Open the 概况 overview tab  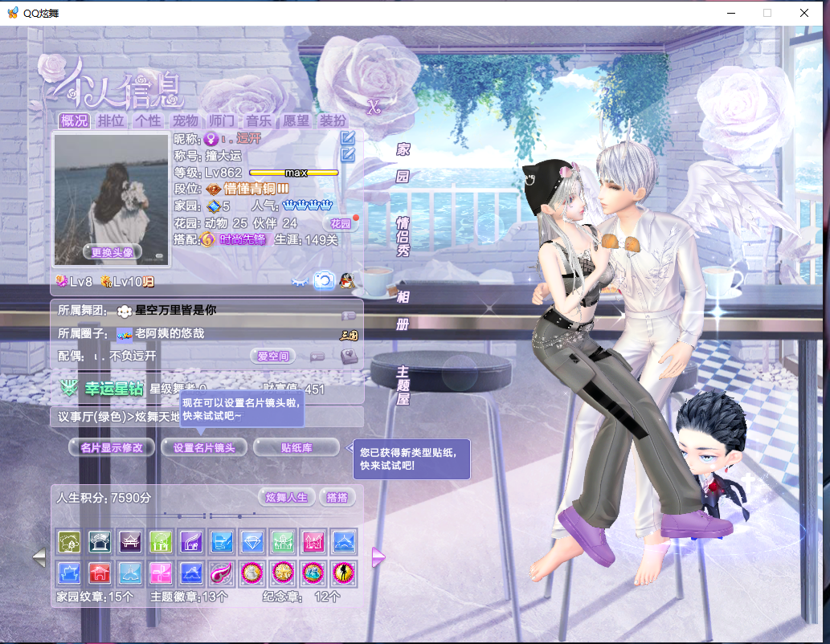(74, 120)
